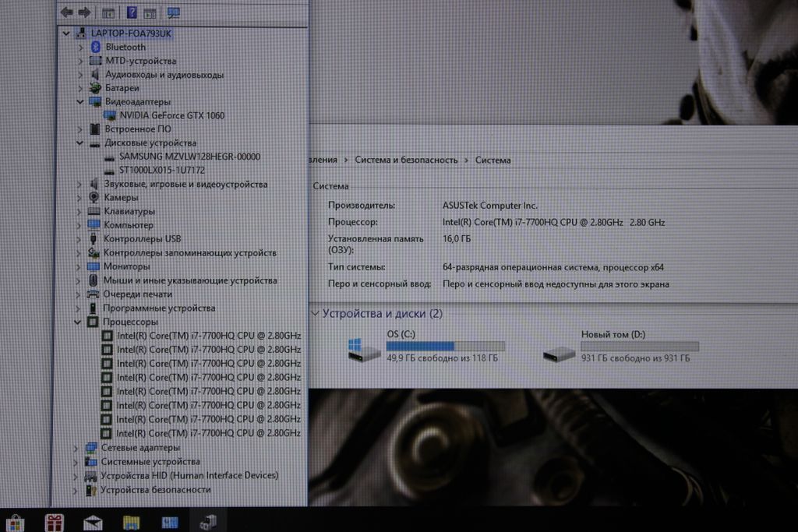This screenshot has height=532, width=798.
Task: Collapse the Процессоры category
Action: 78,322
